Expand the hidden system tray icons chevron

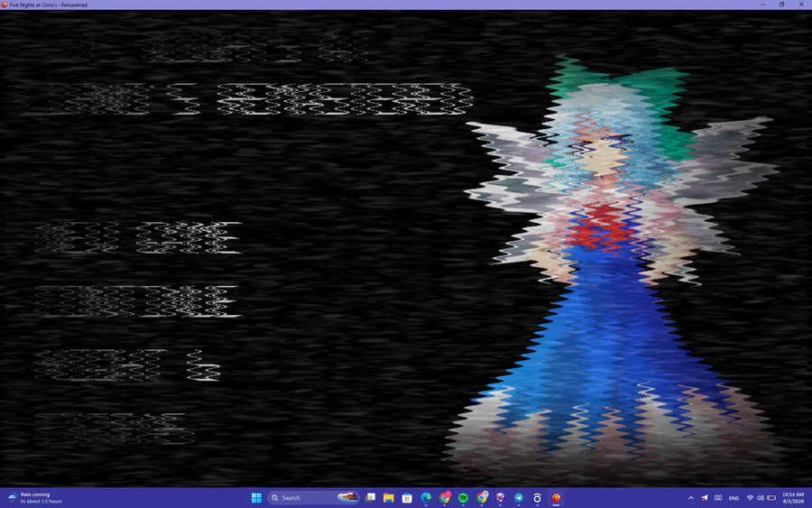pos(691,498)
